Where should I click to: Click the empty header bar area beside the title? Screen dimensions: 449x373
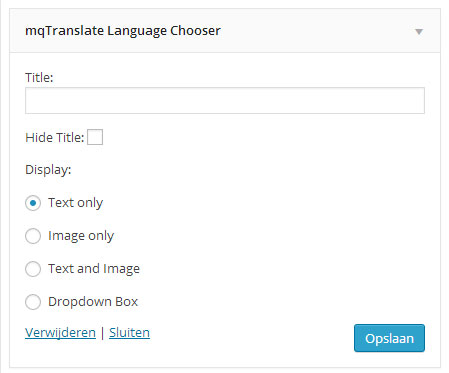click(317, 31)
